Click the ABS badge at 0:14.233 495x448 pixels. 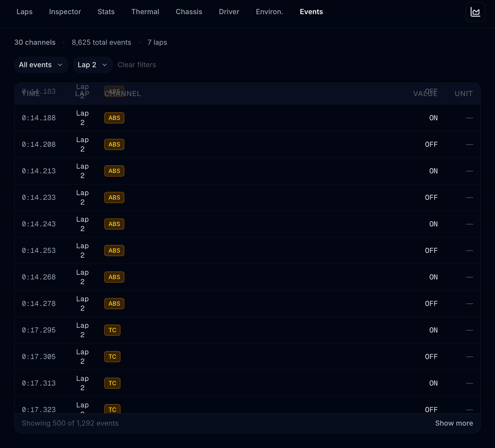(114, 197)
